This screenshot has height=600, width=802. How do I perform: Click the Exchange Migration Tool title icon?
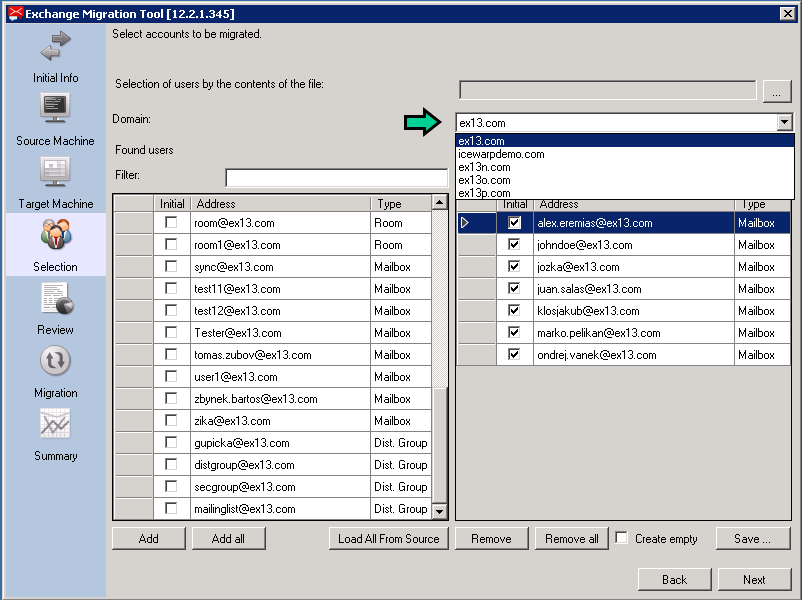(x=15, y=13)
